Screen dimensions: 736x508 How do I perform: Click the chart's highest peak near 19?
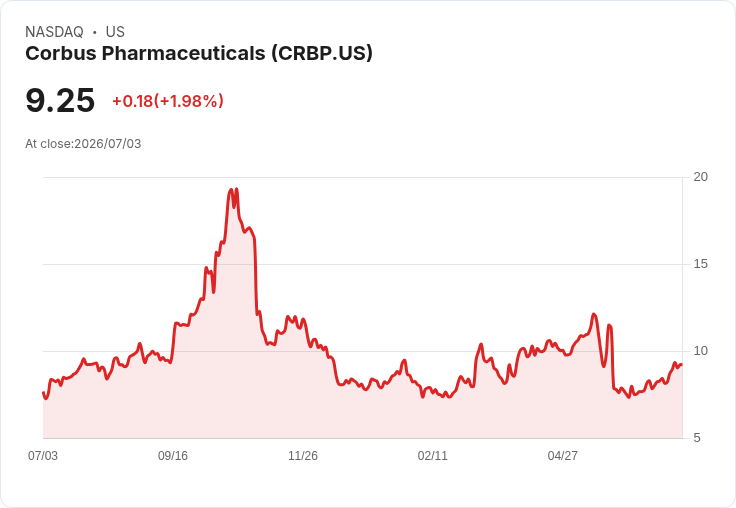click(x=231, y=190)
